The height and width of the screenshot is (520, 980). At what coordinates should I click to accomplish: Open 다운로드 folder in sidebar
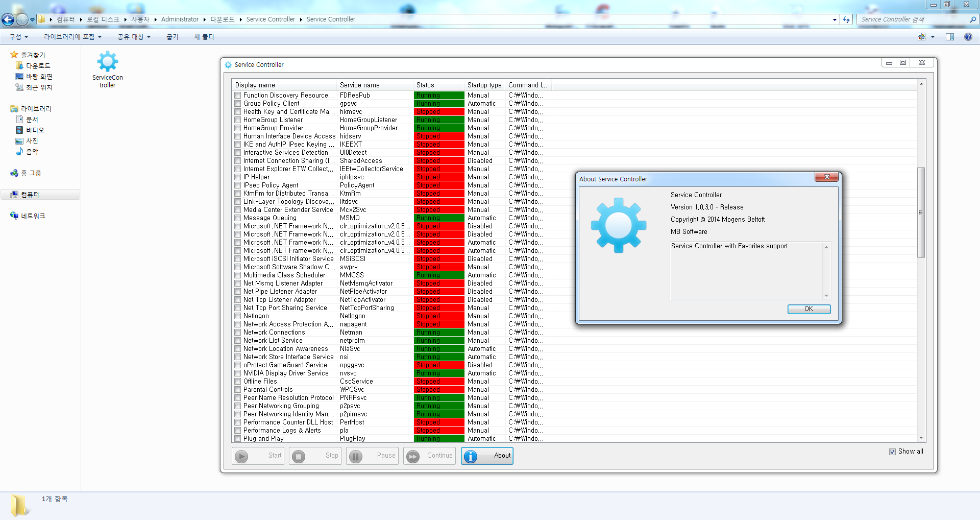pos(33,65)
